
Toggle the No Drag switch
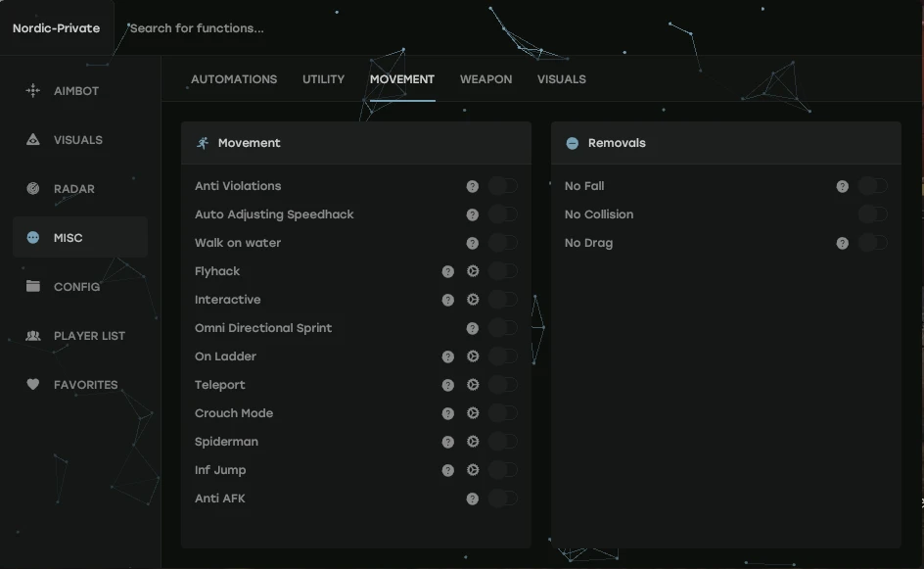(873, 242)
